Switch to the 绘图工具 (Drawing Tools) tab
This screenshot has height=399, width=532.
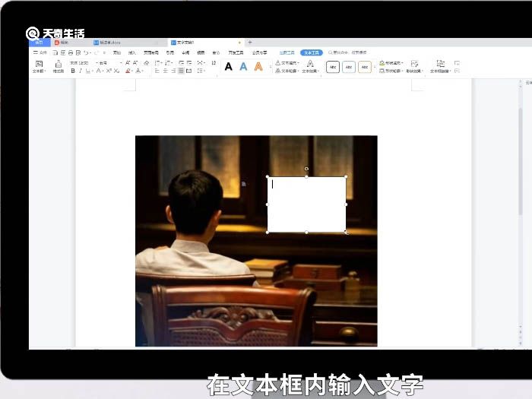[287, 52]
